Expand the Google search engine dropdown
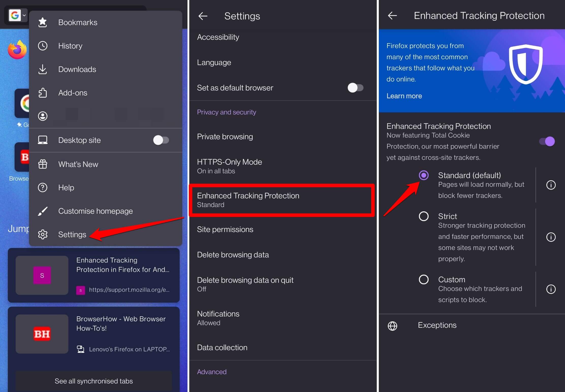This screenshot has width=565, height=392. (x=18, y=15)
